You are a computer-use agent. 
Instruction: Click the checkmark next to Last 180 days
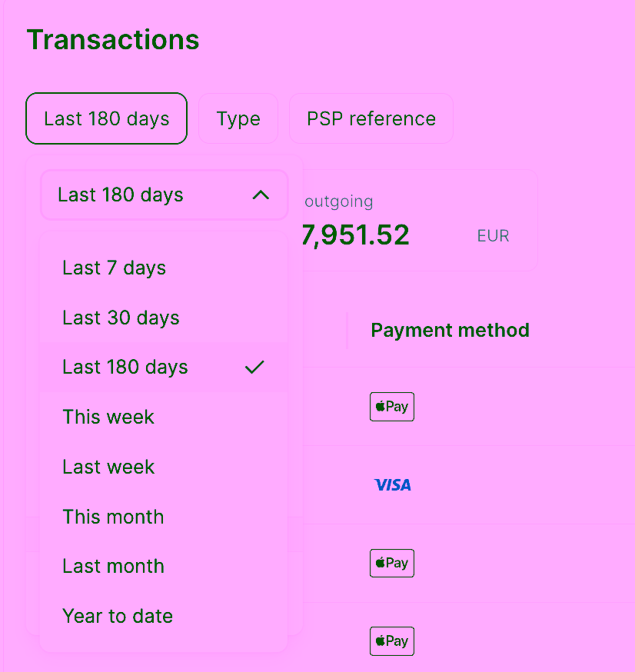pos(254,367)
